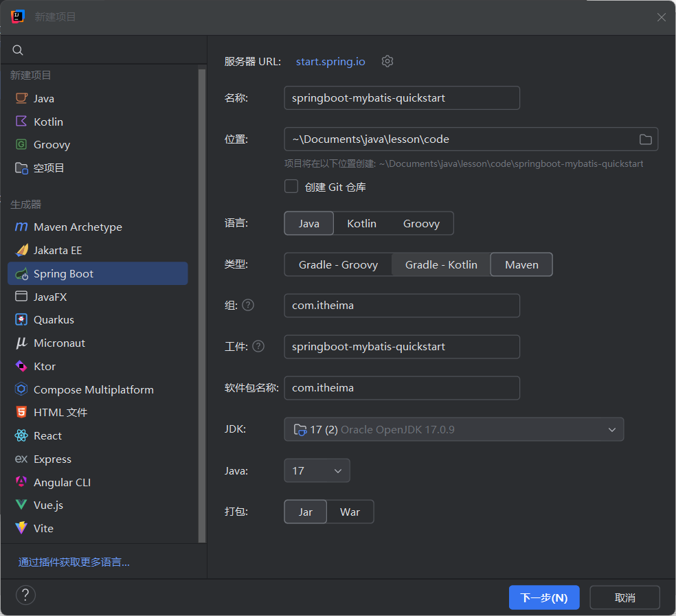The image size is (676, 616).
Task: Click the React atom icon
Action: (x=21, y=436)
